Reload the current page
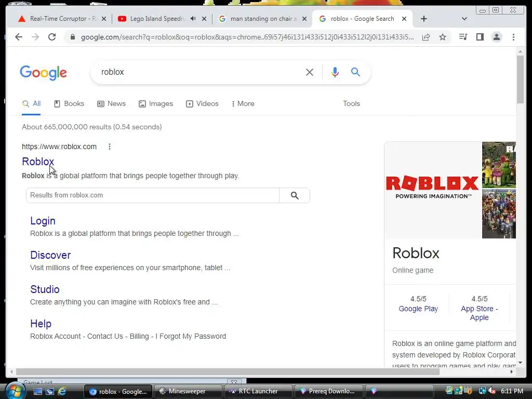532x399 pixels. click(52, 37)
